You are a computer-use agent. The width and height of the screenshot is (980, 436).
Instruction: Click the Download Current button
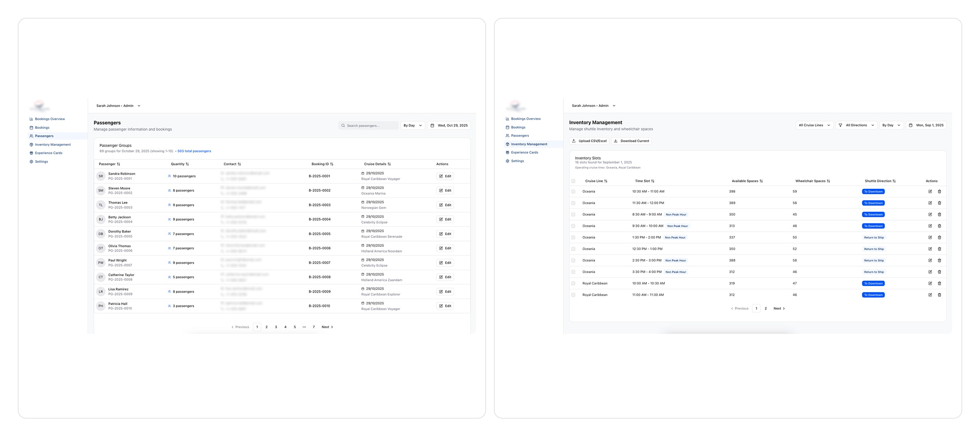pyautogui.click(x=631, y=141)
